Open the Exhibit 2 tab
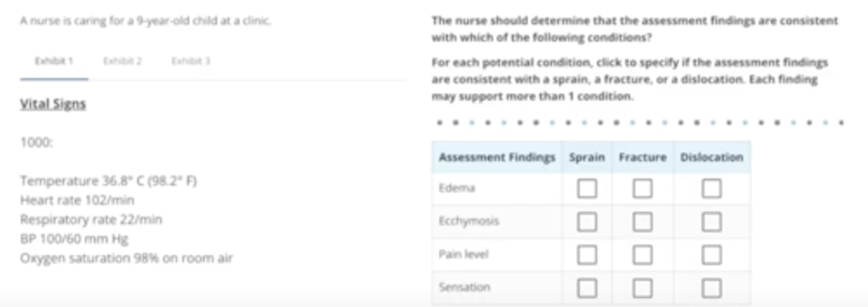Image resolution: width=868 pixels, height=307 pixels. 122,61
